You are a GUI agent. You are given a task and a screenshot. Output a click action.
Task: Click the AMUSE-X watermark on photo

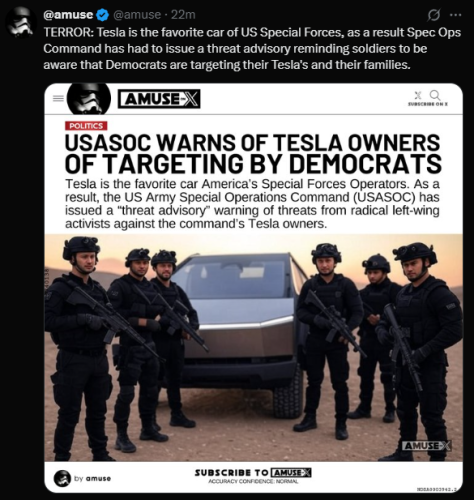point(427,446)
